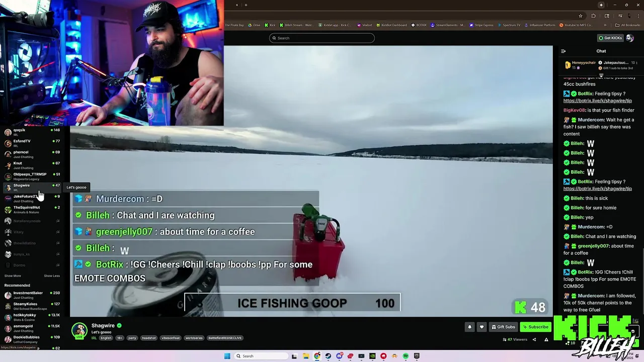This screenshot has height=362, width=644.
Task: Open Task View on the taskbar
Action: 294,356
